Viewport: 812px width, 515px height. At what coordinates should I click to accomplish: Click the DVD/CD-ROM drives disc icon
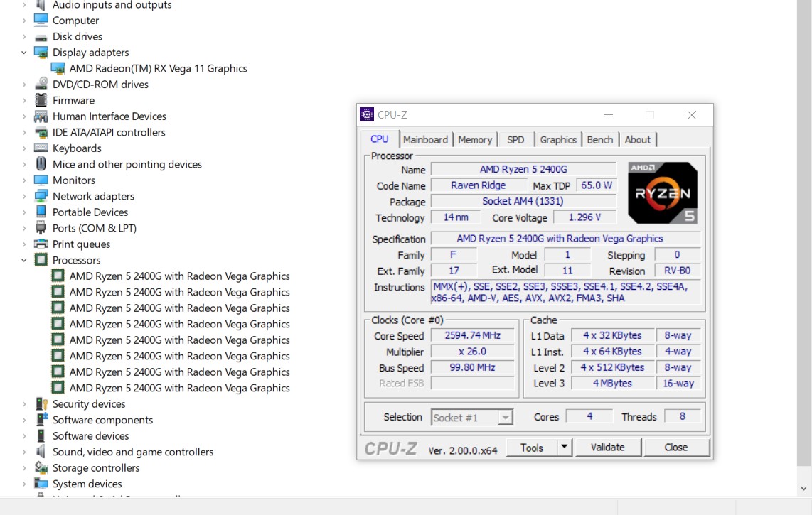click(41, 85)
